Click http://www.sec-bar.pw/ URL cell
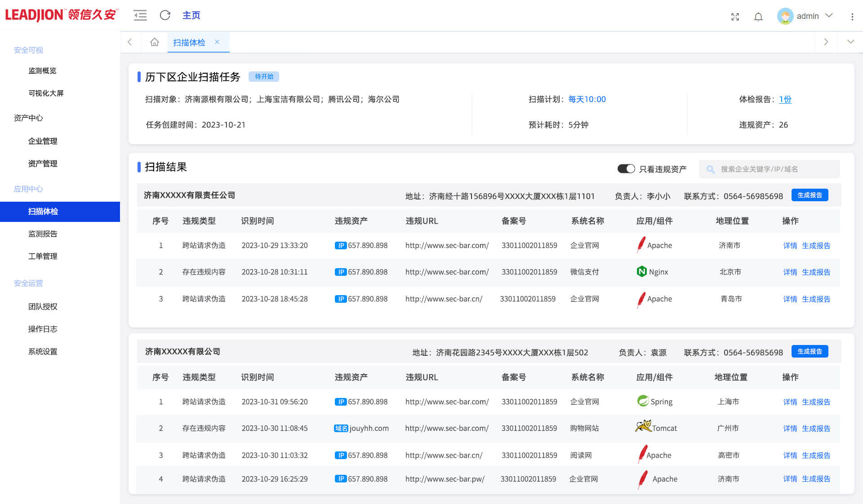Screen dimensions: 863x504 coord(445,479)
